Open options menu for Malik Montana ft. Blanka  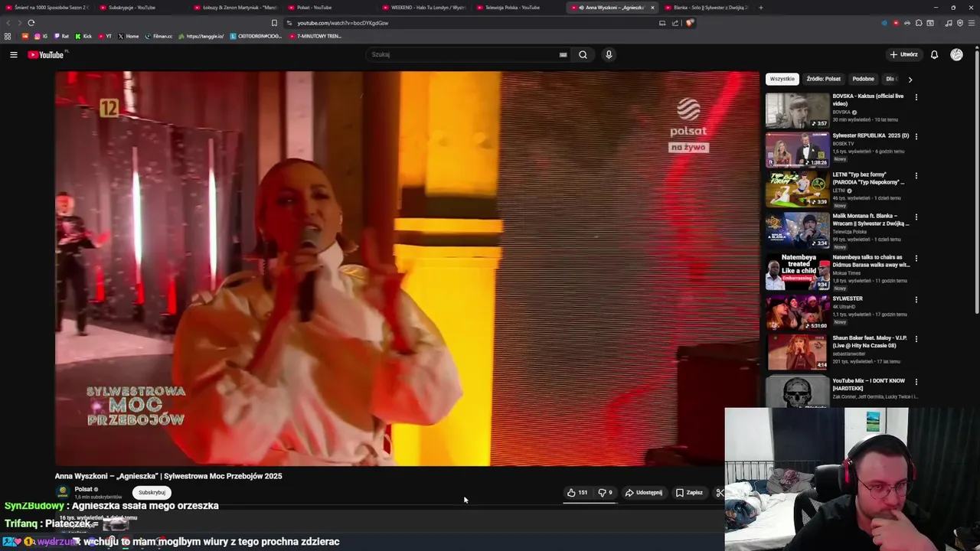click(x=916, y=217)
